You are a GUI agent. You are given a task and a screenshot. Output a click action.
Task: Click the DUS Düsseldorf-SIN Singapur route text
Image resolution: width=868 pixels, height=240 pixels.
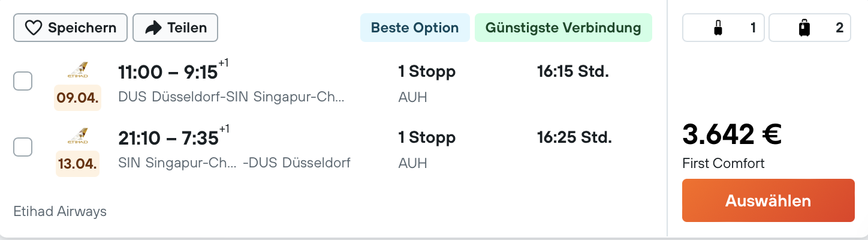[231, 97]
